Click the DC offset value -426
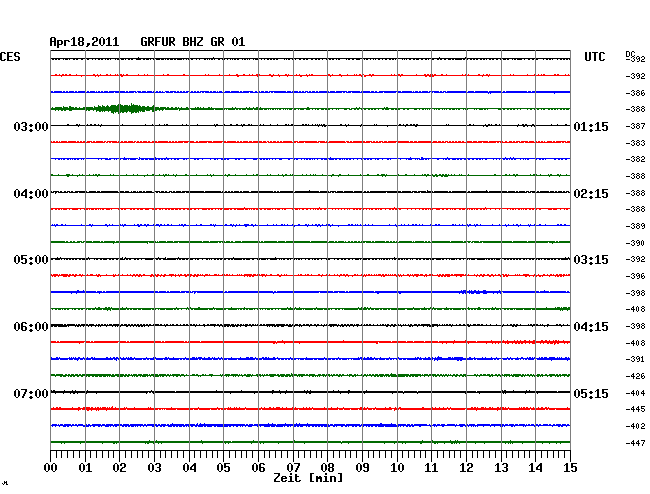The width and height of the screenshot is (650, 494). 635,376
